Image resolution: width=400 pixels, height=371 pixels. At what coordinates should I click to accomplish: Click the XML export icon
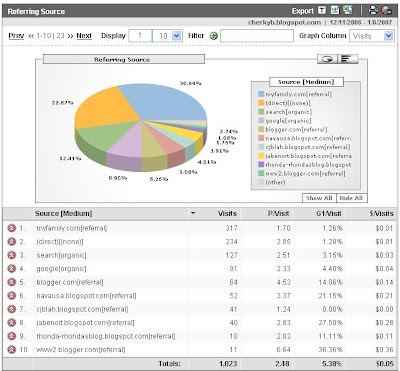coord(335,10)
